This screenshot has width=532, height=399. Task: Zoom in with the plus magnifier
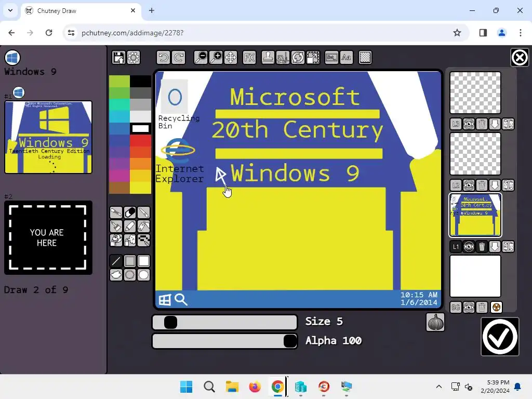(x=216, y=57)
